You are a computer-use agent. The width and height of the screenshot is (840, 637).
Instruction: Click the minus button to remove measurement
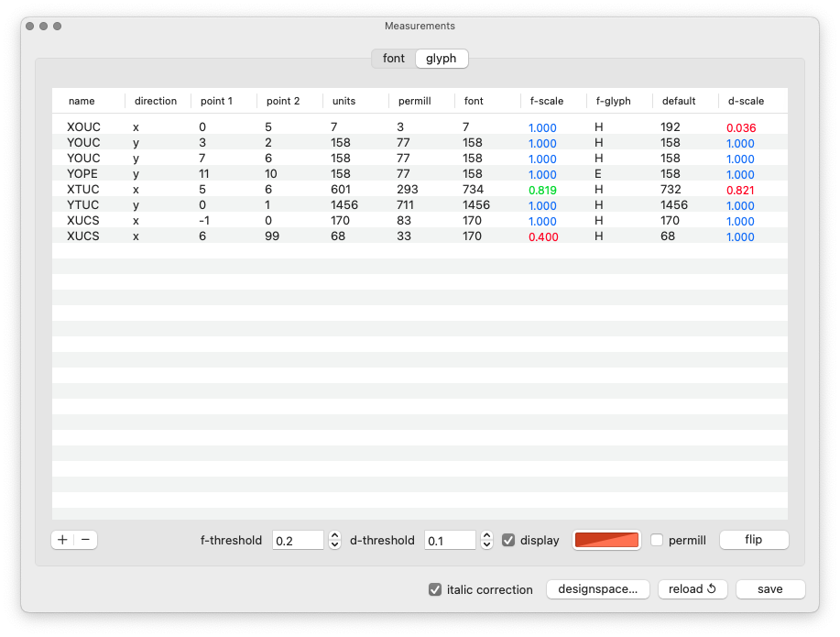pos(85,540)
